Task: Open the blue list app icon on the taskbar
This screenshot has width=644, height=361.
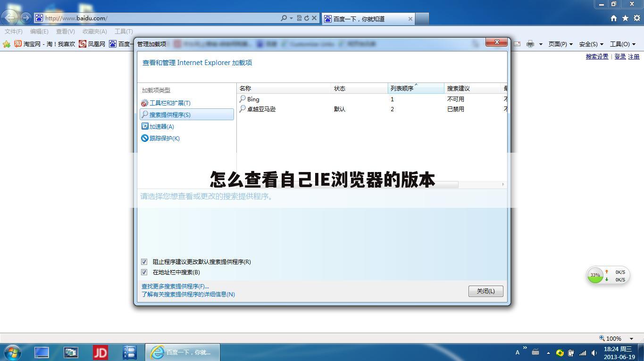Action: 129,352
